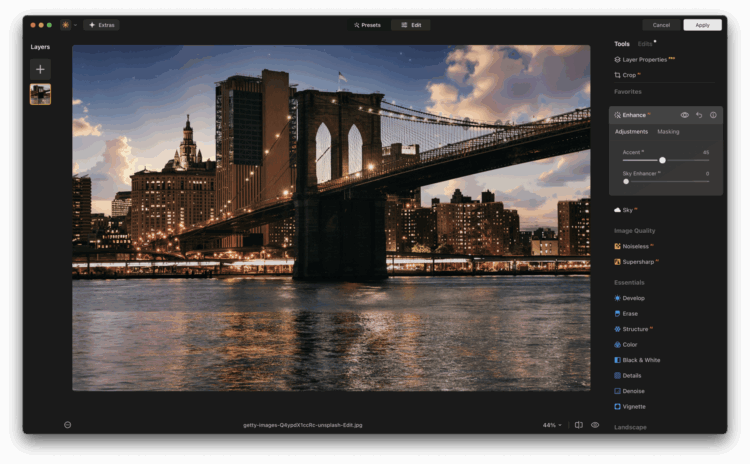750x464 pixels.
Task: Click the Accent slider handle
Action: (662, 160)
